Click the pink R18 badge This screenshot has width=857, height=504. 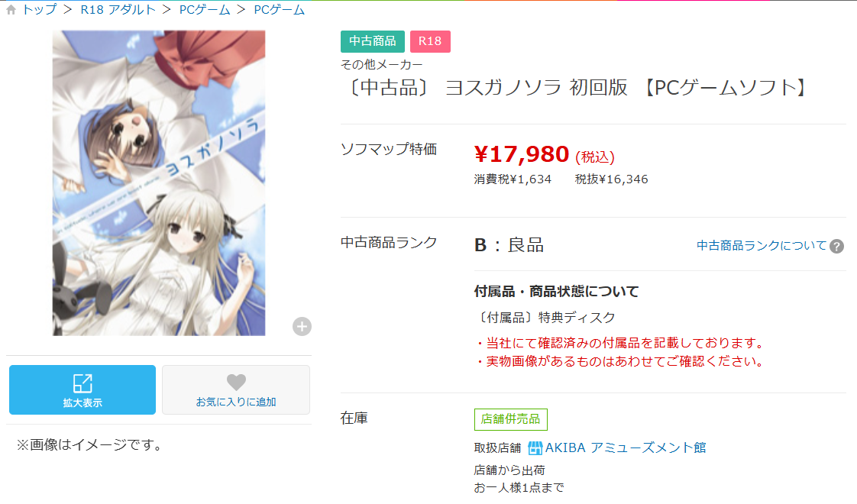pyautogui.click(x=430, y=41)
